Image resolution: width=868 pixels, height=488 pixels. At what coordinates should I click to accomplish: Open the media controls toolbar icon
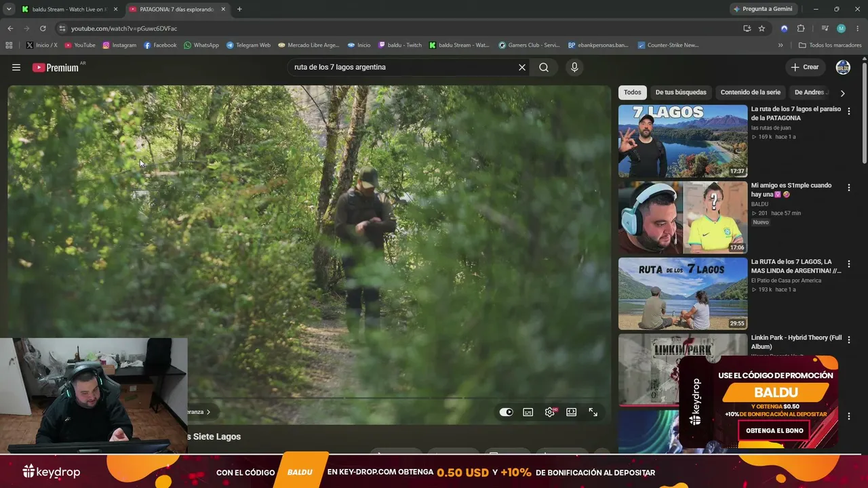[825, 28]
